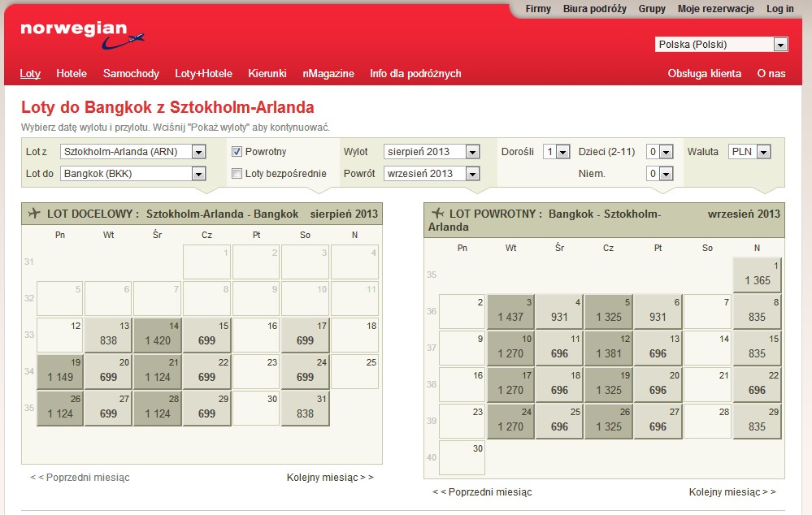Select September 18 return fare 696
The height and width of the screenshot is (515, 812).
559,385
